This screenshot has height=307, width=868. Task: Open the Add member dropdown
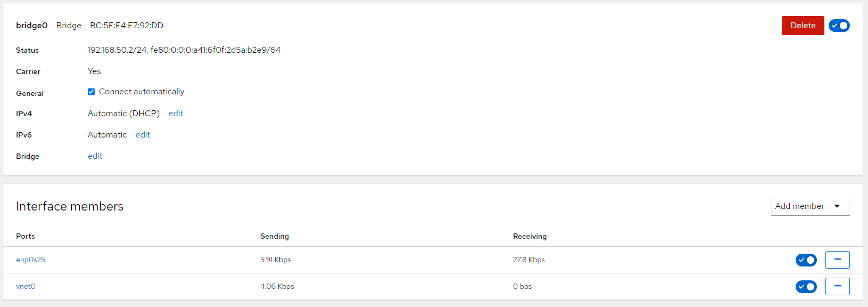(800, 206)
